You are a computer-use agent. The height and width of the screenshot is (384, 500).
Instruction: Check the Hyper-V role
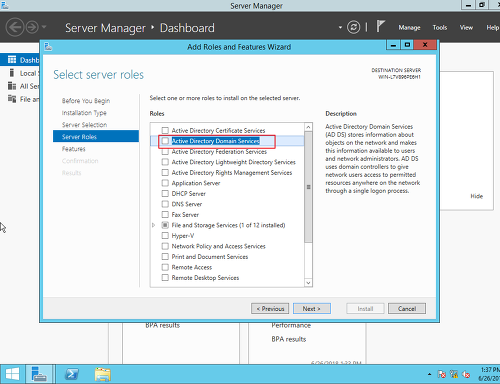165,236
